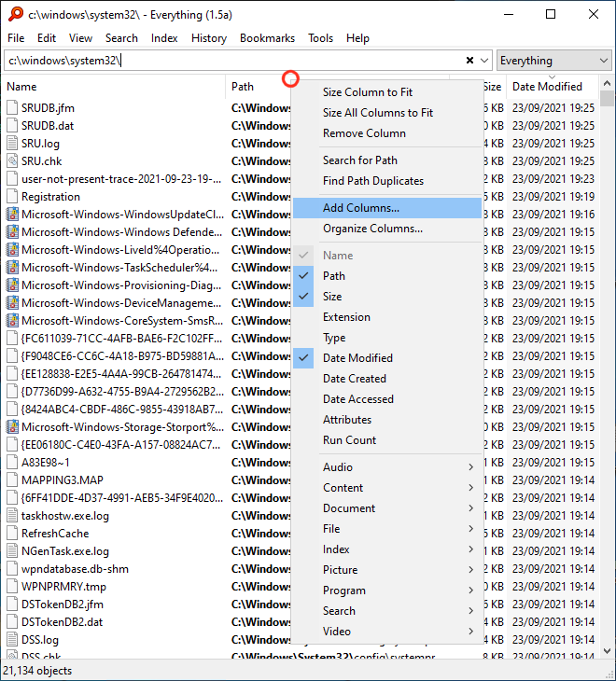616x681 pixels.
Task: Open the History menu
Action: coord(209,38)
